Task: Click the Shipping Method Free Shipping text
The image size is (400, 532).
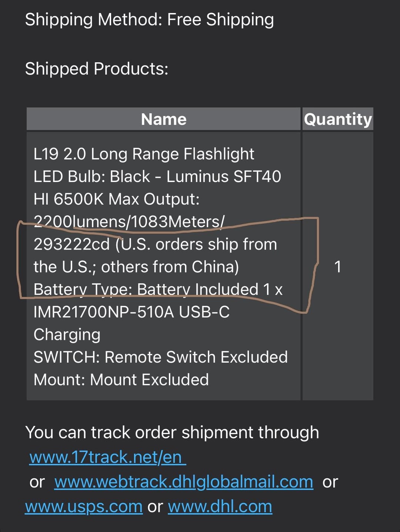Action: (149, 20)
